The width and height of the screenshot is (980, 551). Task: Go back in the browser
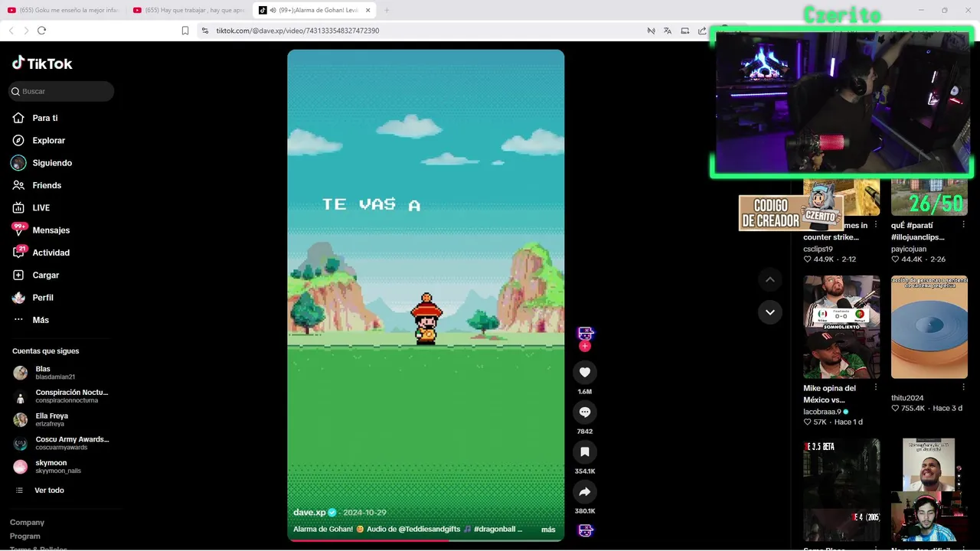click(11, 31)
